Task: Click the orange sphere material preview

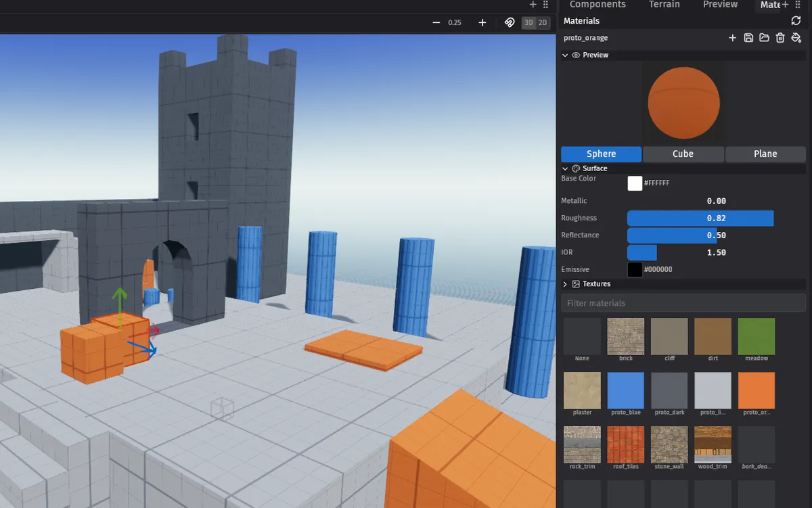Action: tap(683, 103)
